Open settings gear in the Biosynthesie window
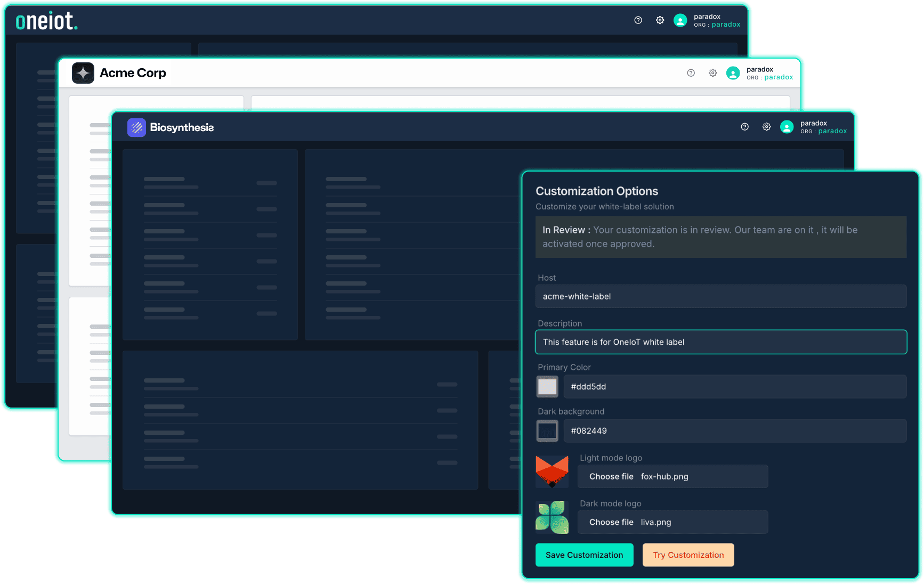 766,127
